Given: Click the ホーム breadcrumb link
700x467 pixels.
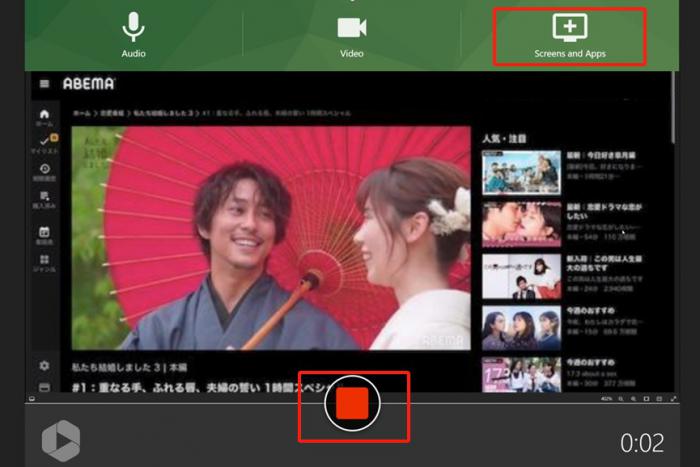Looking at the screenshot, I should point(82,113).
